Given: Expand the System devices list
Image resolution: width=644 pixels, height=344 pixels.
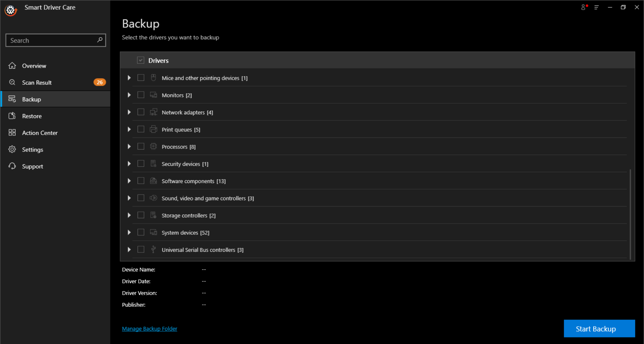Looking at the screenshot, I should (x=129, y=232).
